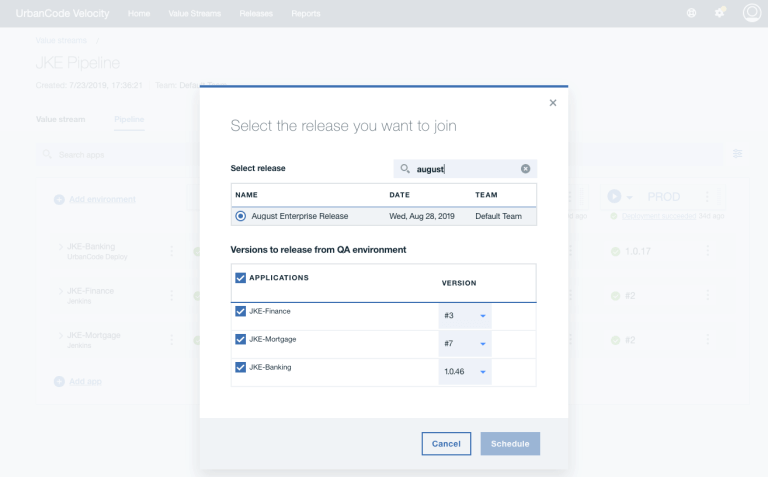Open JKE-Finance row kebab menu

(x=171, y=295)
